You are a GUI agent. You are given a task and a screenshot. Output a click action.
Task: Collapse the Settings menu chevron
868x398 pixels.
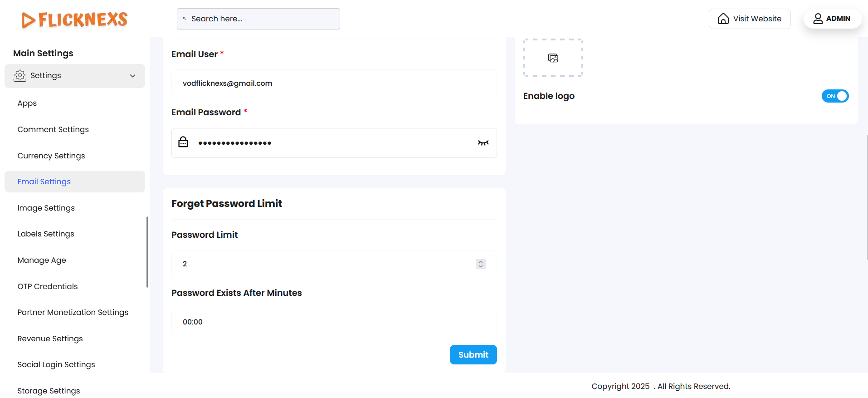(132, 76)
